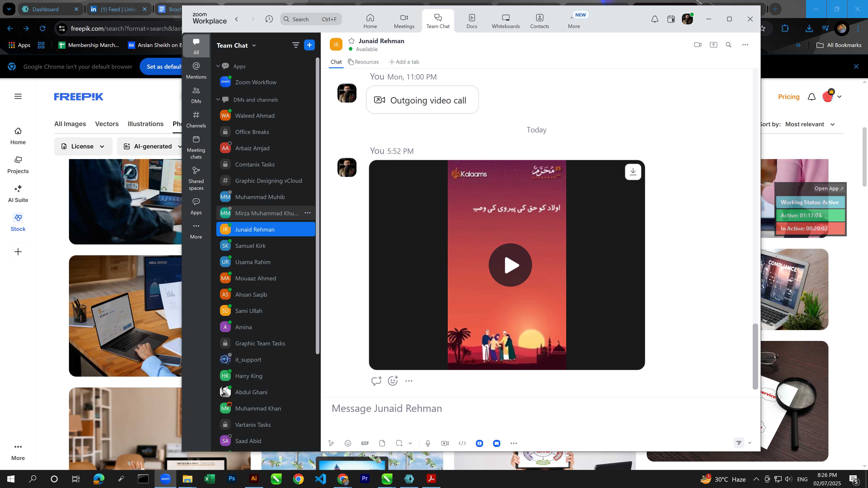Click the blue new chat plus button
The image size is (868, 488).
[x=309, y=45]
